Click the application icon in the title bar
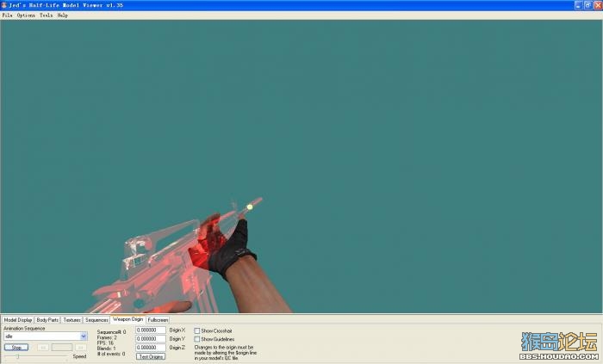603x364 pixels. pyautogui.click(x=4, y=5)
